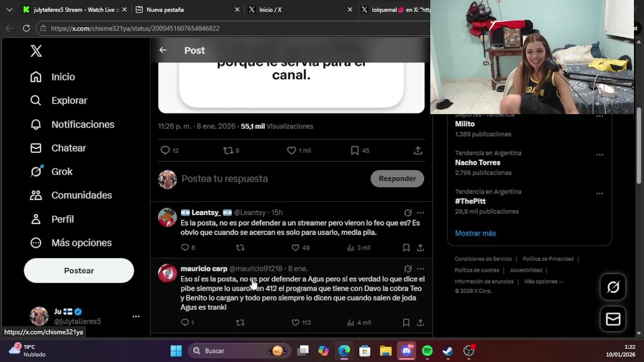The image size is (644, 362).
Task: Switch to Nueva pestaña tab
Action: [x=187, y=10]
